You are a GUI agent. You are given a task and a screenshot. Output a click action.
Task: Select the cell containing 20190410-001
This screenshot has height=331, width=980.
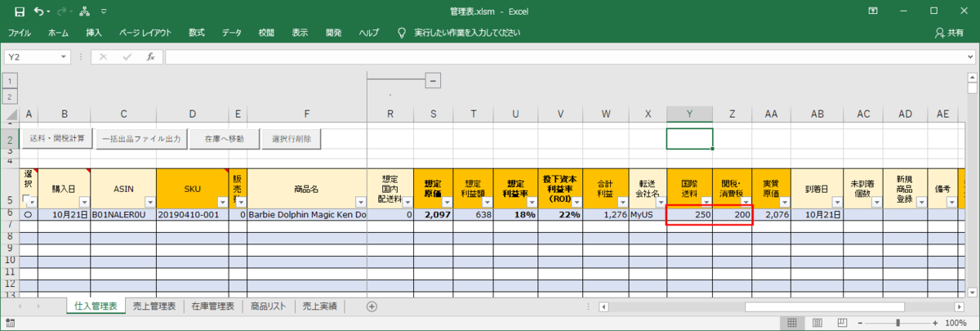tap(192, 214)
